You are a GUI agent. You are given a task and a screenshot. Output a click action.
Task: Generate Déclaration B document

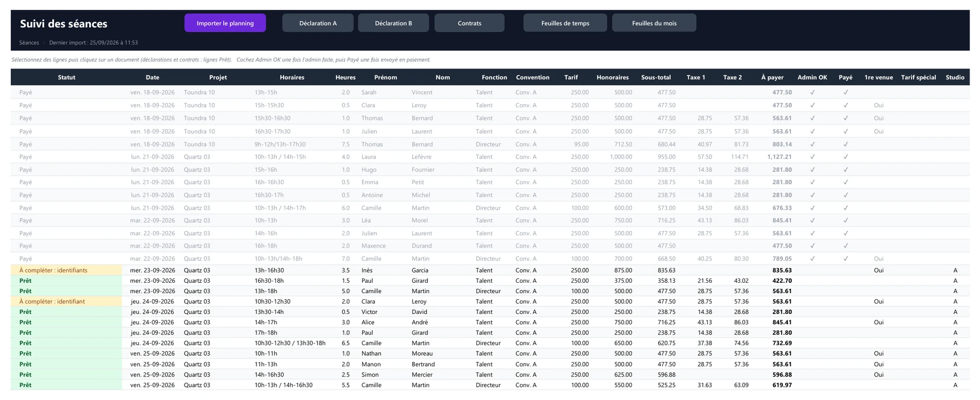point(393,23)
